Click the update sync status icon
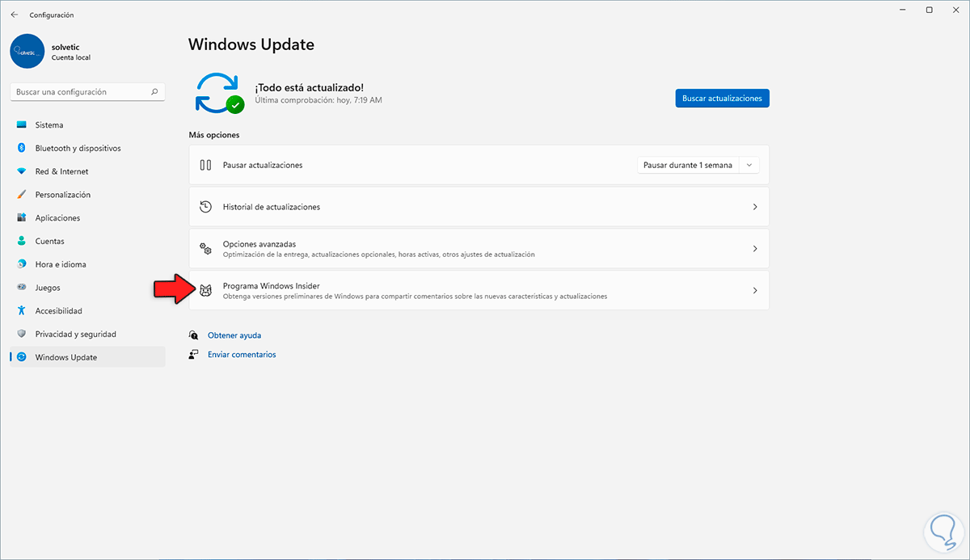970x560 pixels. pyautogui.click(x=218, y=92)
